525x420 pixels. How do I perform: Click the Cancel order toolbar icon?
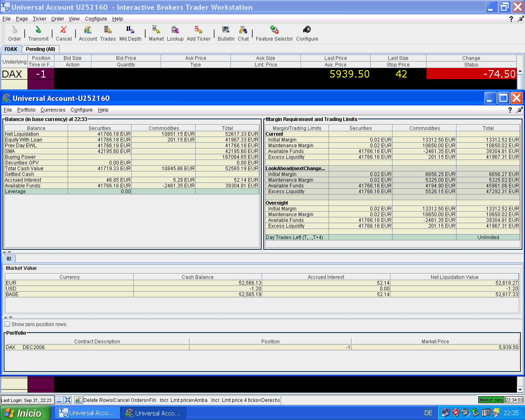coord(64,33)
